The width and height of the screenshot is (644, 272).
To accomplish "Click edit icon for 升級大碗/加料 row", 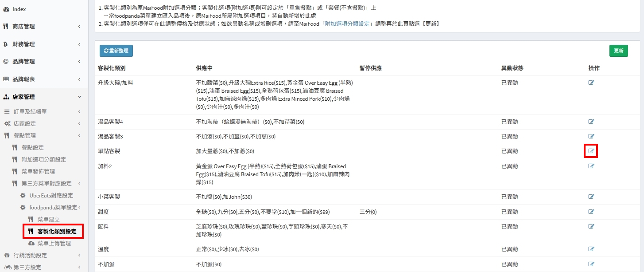I will 591,83.
